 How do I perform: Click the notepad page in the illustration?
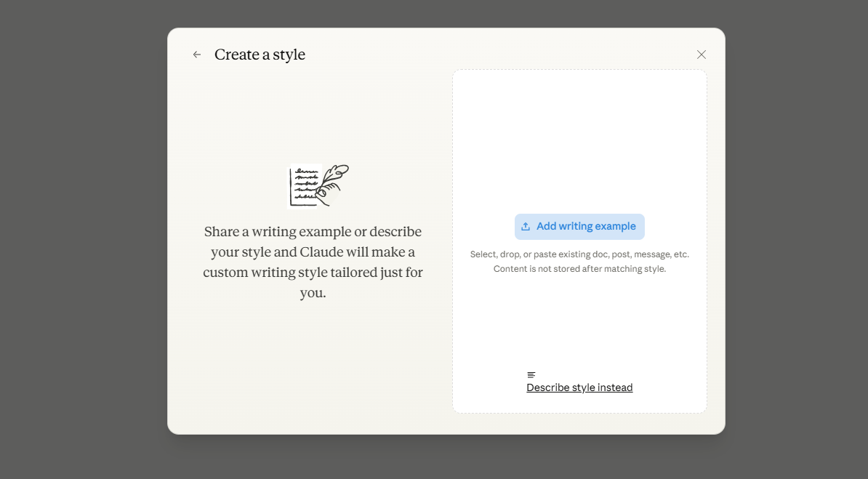point(303,186)
